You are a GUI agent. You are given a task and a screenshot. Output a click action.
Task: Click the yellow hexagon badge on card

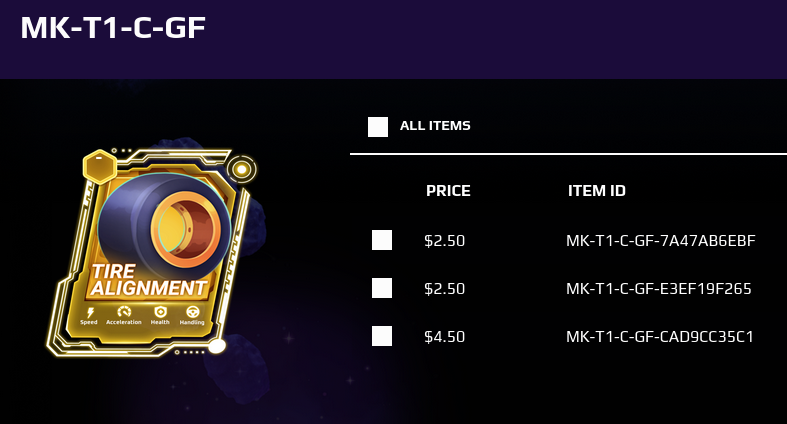pos(100,167)
